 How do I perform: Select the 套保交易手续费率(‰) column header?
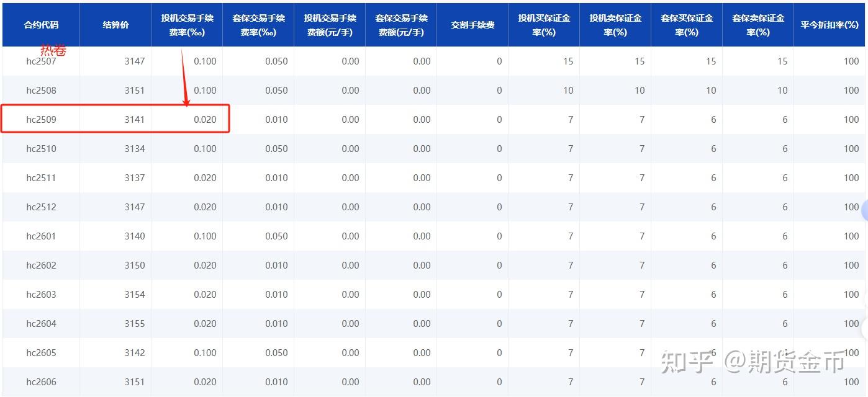(x=258, y=25)
